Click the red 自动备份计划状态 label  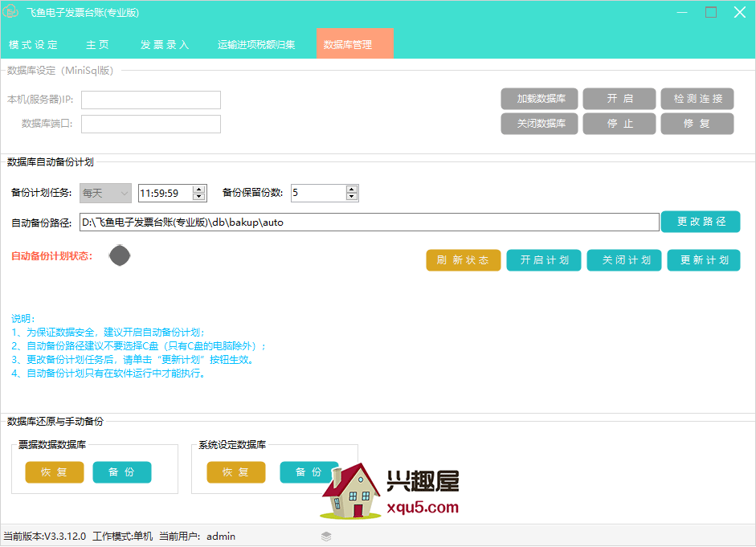52,256
